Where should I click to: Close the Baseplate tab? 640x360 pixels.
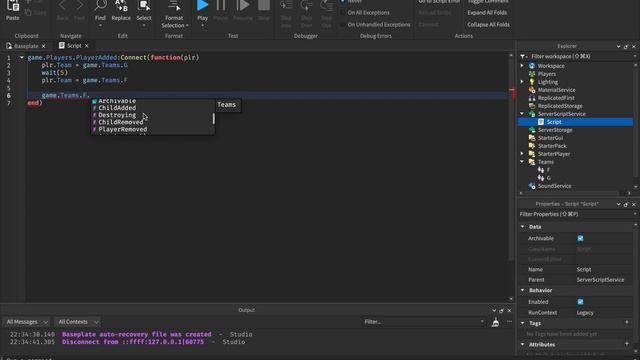point(43,47)
